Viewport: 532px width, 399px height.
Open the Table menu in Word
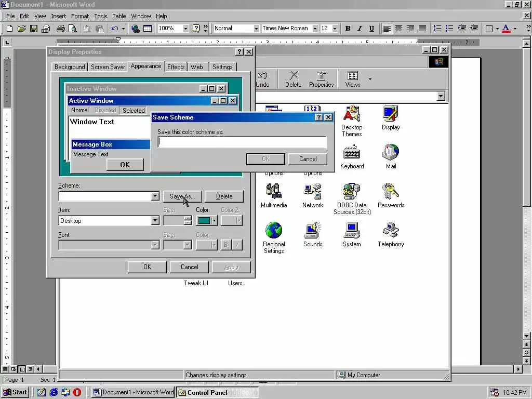point(119,16)
